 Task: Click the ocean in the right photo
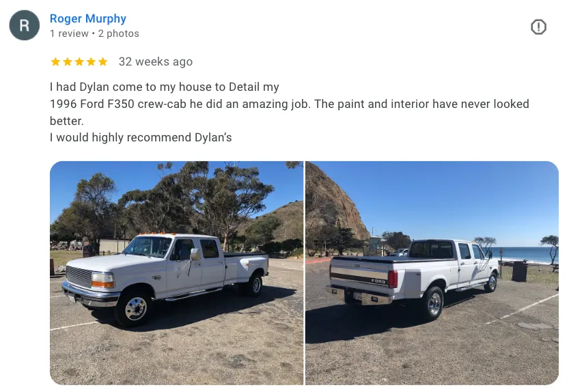click(525, 255)
